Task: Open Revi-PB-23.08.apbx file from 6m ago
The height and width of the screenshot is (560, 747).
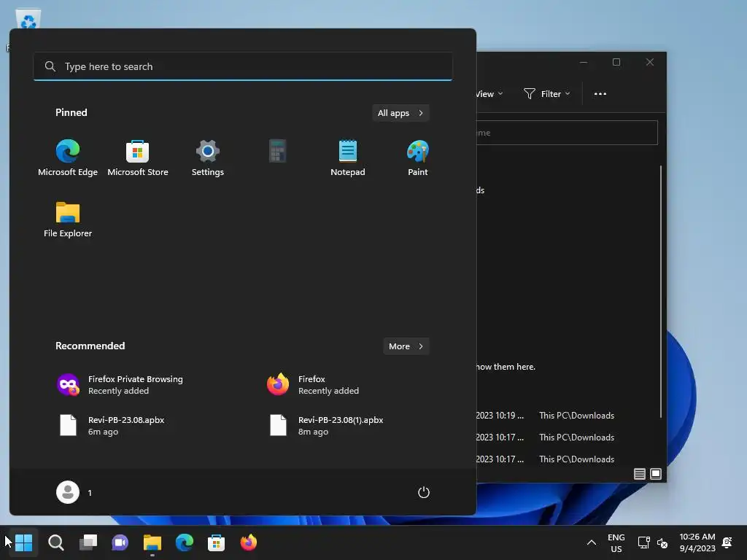Action: (112, 426)
